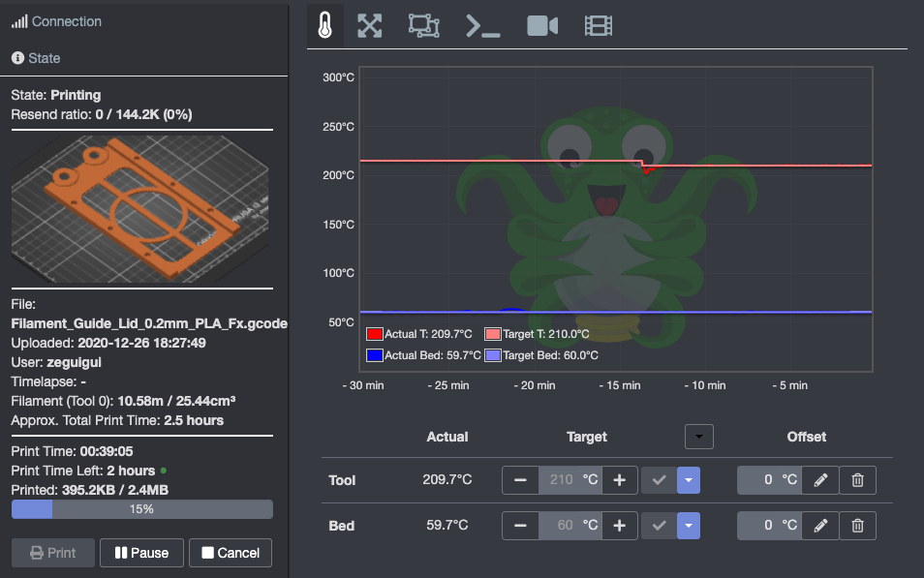Click the Resend ratio value text
924x578 pixels.
143,114
